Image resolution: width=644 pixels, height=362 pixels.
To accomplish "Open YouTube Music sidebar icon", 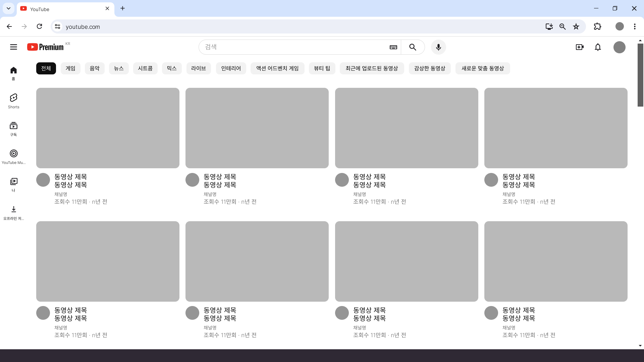I will tap(13, 157).
